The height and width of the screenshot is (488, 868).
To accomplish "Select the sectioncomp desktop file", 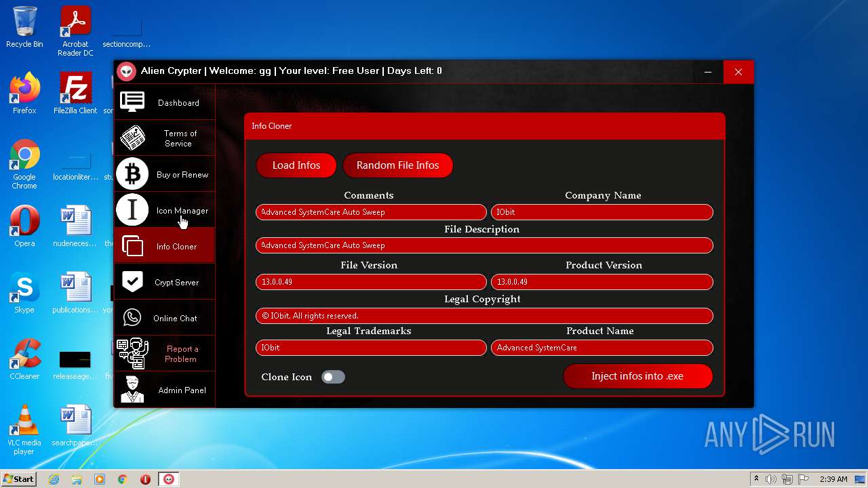I will click(126, 32).
